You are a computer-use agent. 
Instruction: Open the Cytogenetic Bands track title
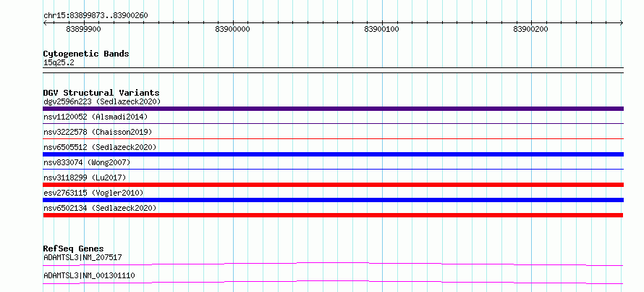click(86, 54)
